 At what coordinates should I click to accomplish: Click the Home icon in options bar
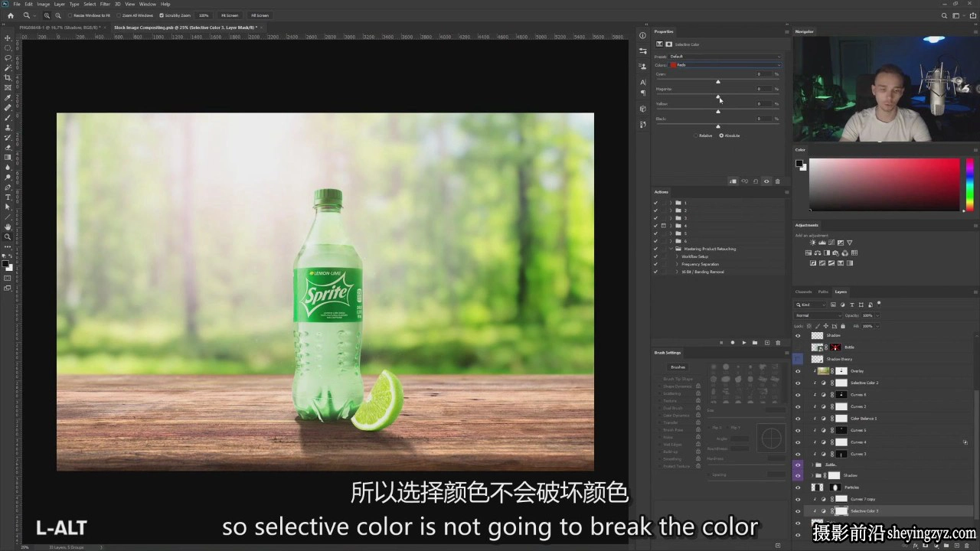10,15
